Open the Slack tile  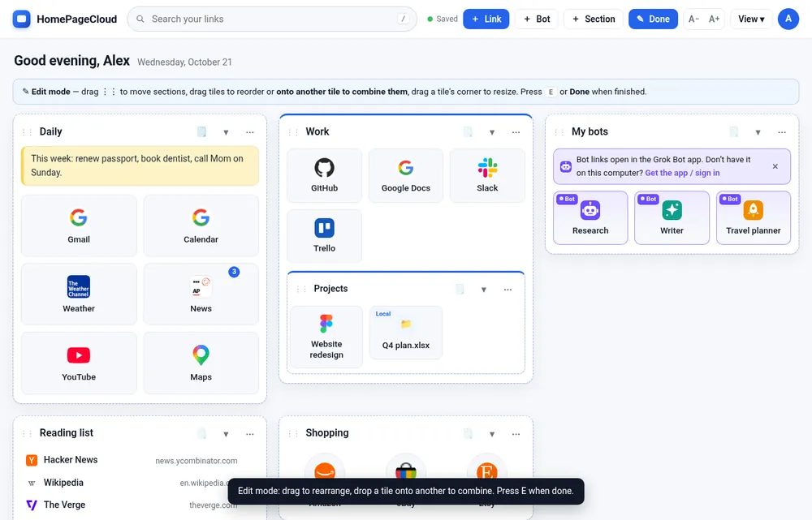[x=487, y=175]
